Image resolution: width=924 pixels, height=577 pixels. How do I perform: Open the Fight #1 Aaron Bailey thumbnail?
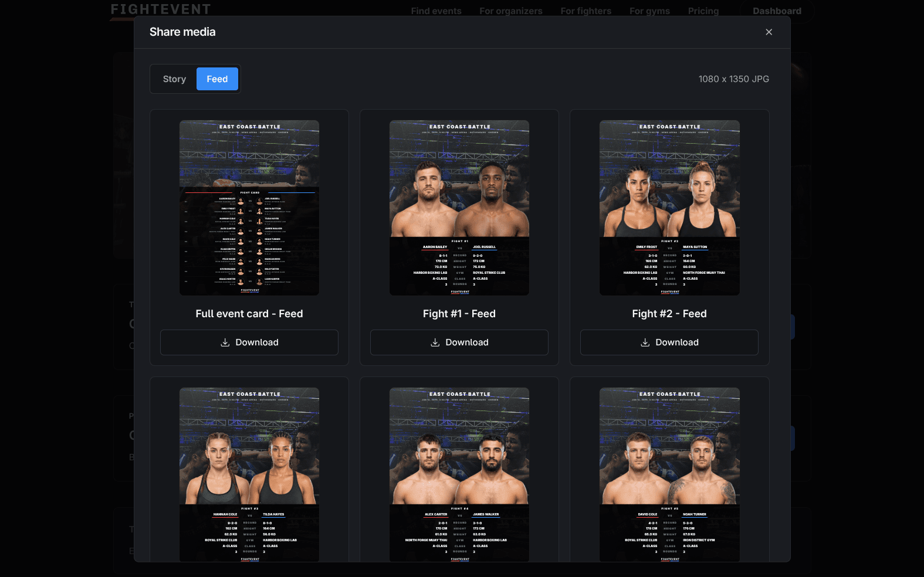[x=459, y=208]
